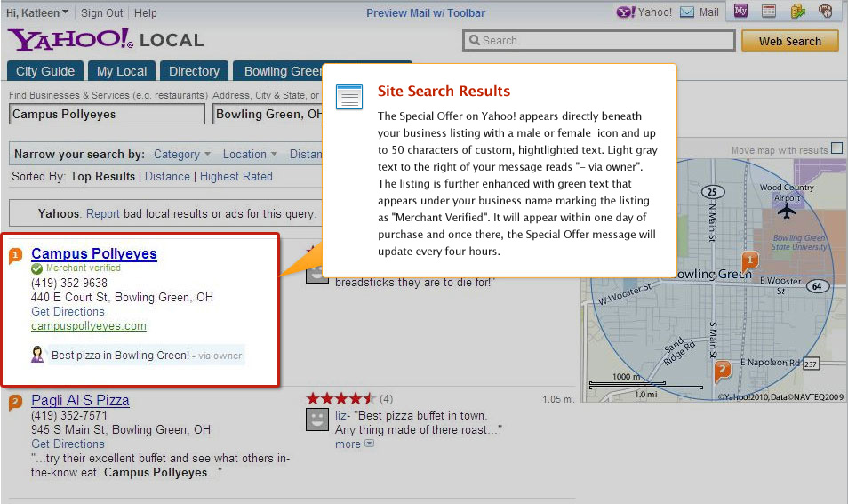This screenshot has width=848, height=504.
Task: Open the Katleen account dropdown arrow
Action: (x=66, y=12)
